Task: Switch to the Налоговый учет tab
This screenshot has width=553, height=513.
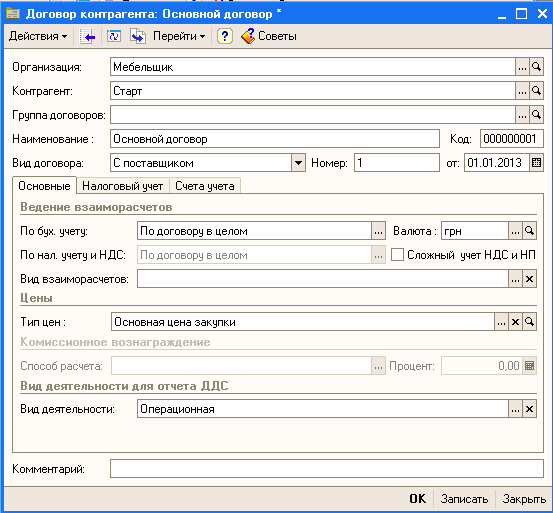Action: click(x=122, y=186)
